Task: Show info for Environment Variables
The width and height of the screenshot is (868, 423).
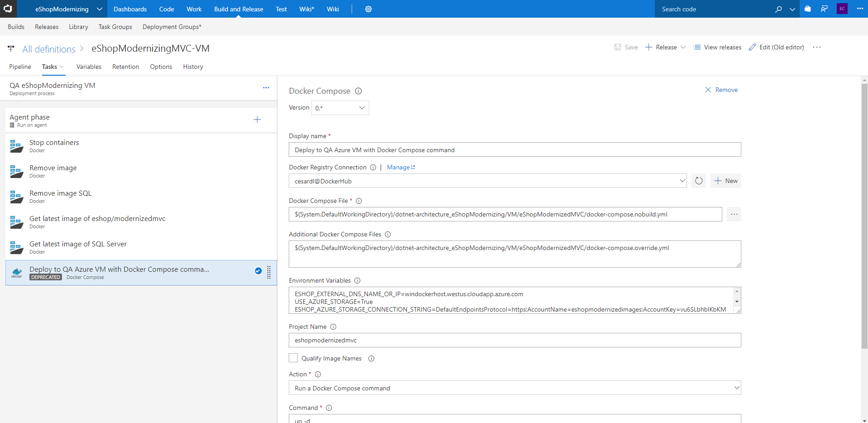Action: click(357, 281)
